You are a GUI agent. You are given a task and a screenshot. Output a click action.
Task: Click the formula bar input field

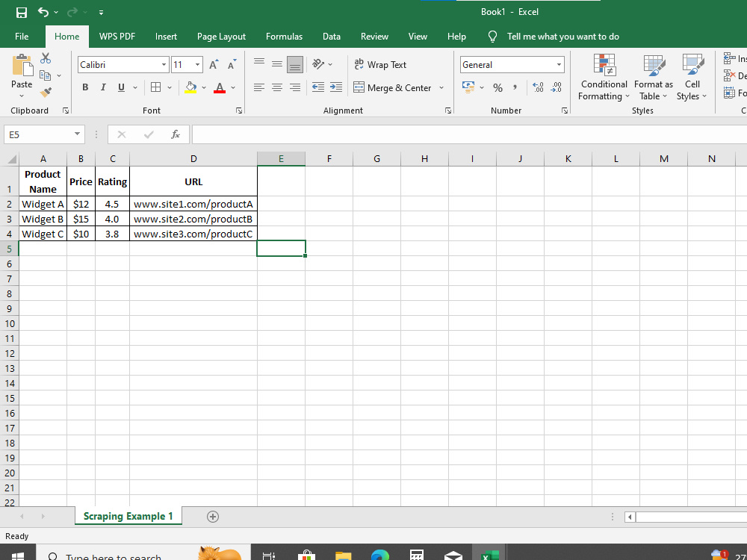469,134
